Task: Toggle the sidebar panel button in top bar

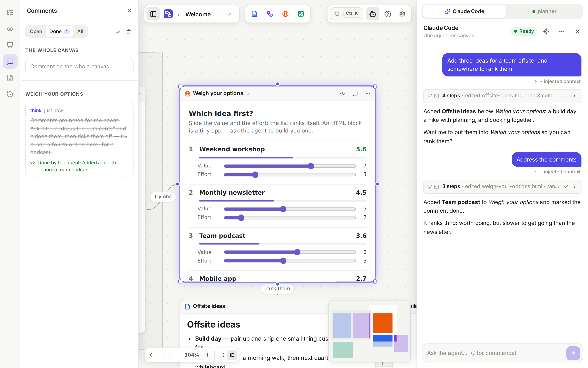Action: tap(153, 14)
